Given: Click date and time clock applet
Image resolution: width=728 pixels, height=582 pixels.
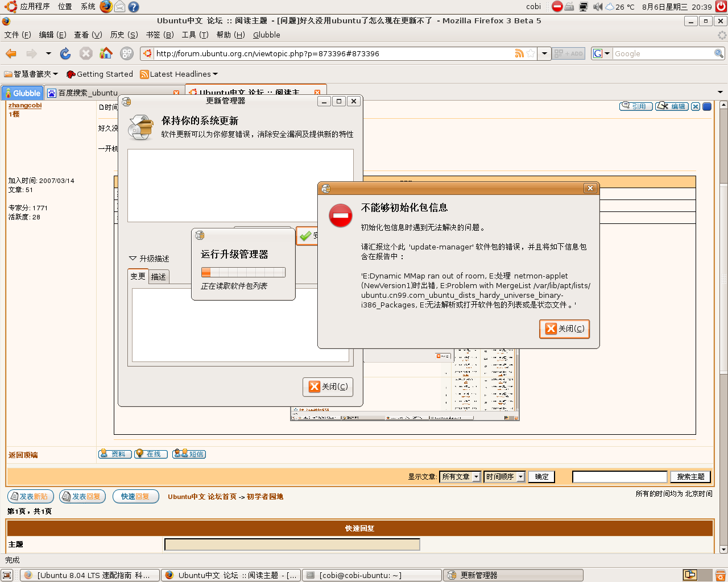Looking at the screenshot, I should (676, 6).
